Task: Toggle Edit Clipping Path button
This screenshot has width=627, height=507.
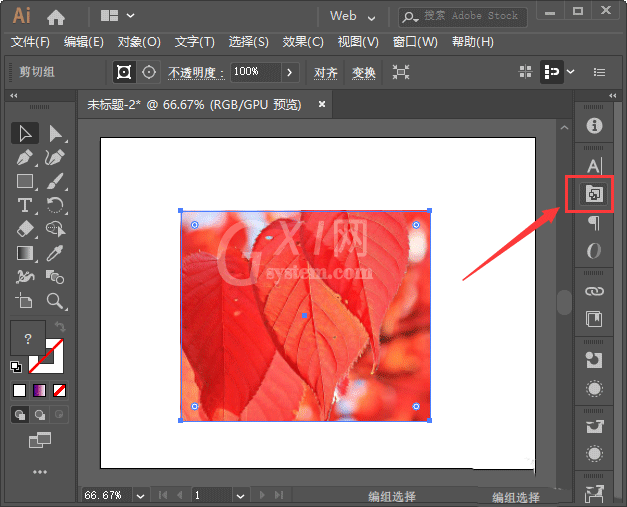Action: (x=124, y=72)
